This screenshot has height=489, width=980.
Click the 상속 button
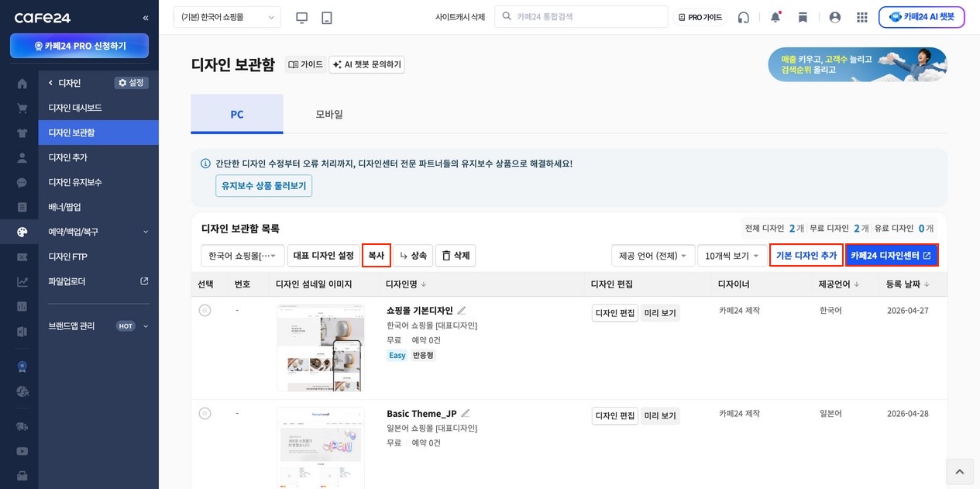pyautogui.click(x=413, y=256)
